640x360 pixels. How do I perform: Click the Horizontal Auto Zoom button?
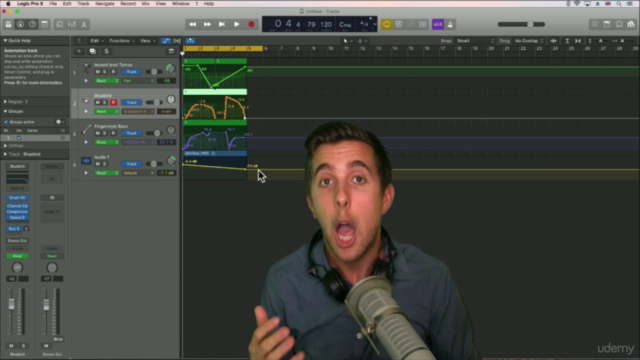578,41
